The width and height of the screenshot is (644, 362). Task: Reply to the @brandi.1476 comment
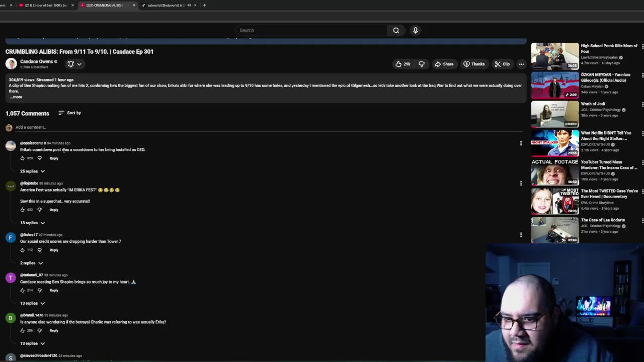54,330
